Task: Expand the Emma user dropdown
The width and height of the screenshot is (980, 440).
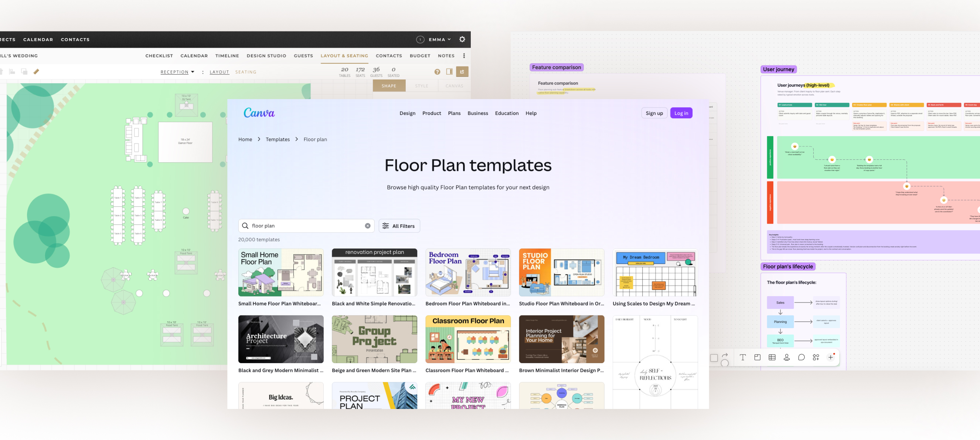Action: pos(440,40)
